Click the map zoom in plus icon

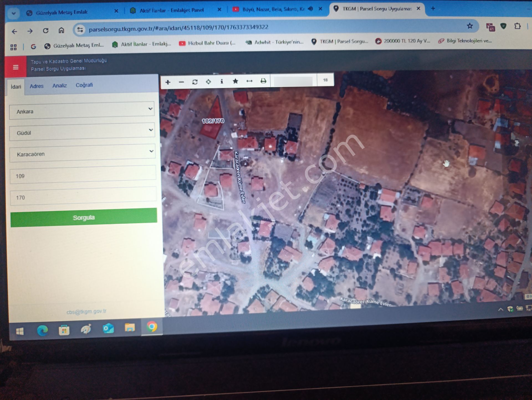coord(168,82)
